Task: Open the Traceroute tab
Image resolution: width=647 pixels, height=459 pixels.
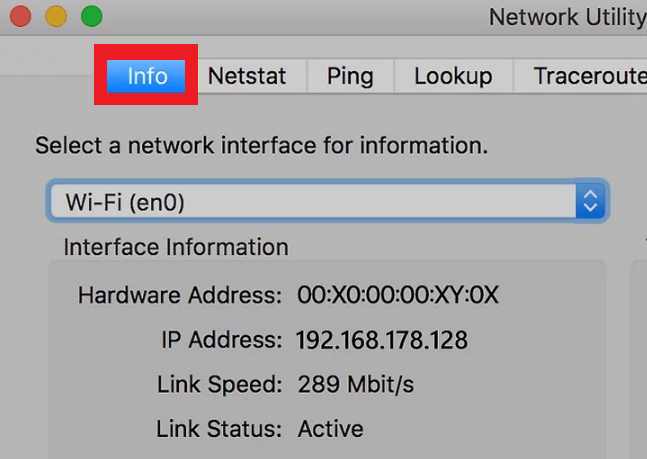Action: tap(580, 76)
